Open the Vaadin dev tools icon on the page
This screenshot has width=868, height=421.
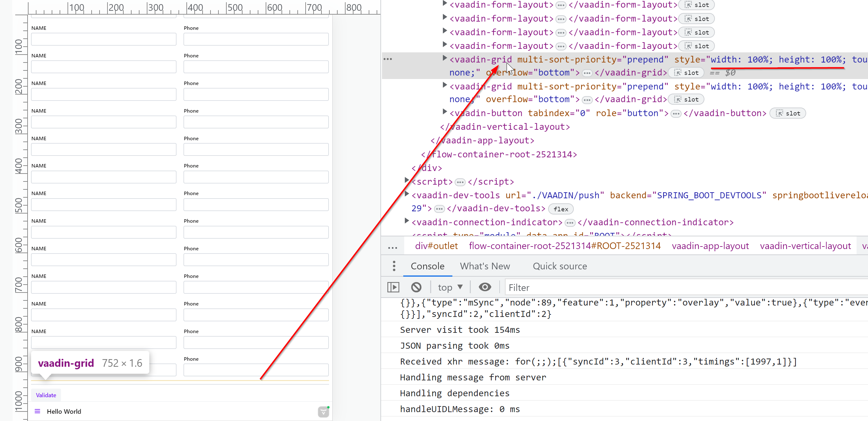point(323,411)
